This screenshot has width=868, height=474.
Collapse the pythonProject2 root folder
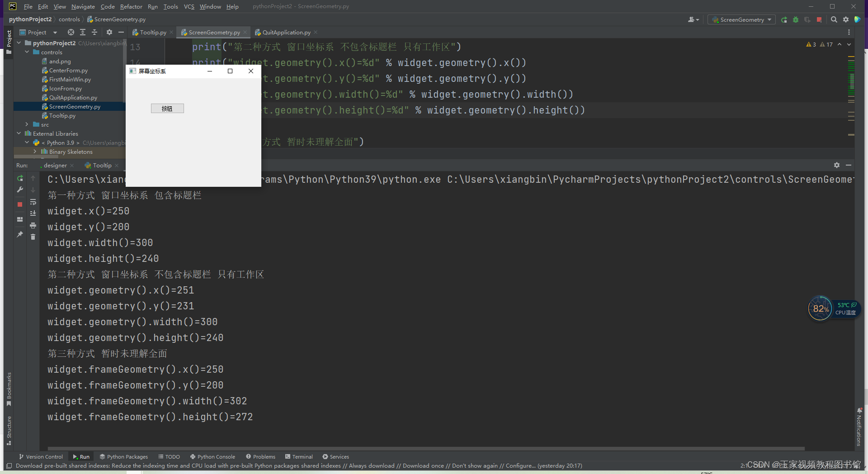(19, 43)
